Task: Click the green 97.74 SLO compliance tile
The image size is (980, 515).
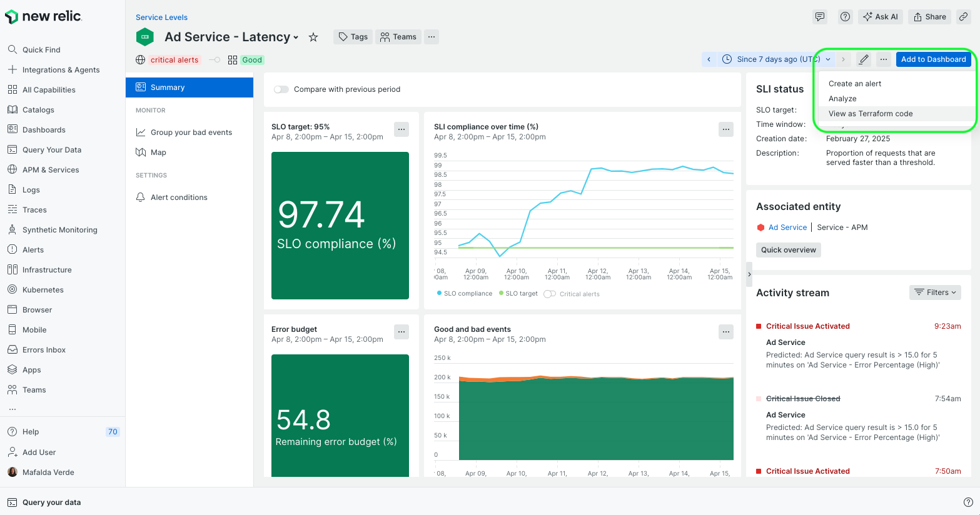Action: click(x=340, y=226)
